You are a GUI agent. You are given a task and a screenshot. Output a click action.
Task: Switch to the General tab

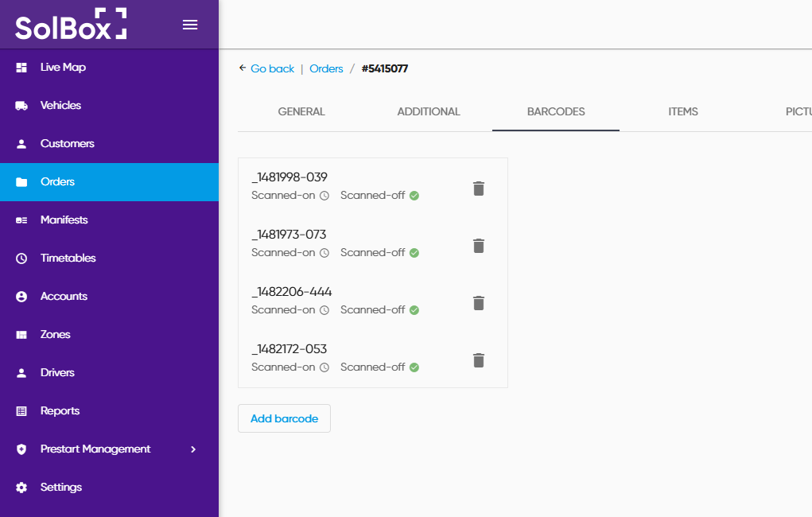301,112
